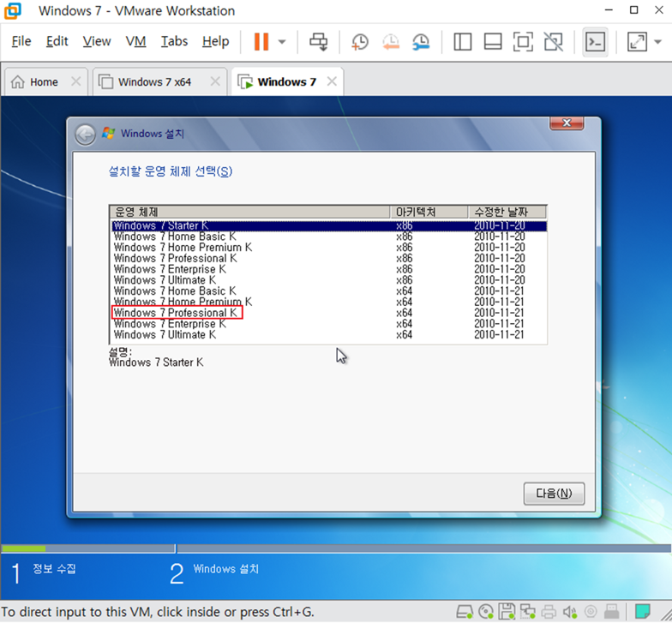672x623 pixels.
Task: Click the floppy drive status icon
Action: tap(507, 612)
